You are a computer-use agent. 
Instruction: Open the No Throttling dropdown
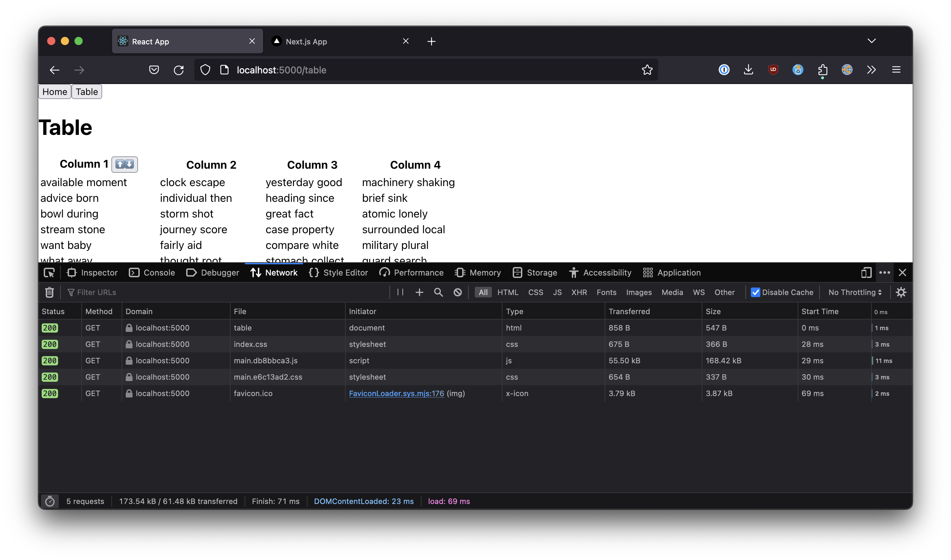point(855,292)
